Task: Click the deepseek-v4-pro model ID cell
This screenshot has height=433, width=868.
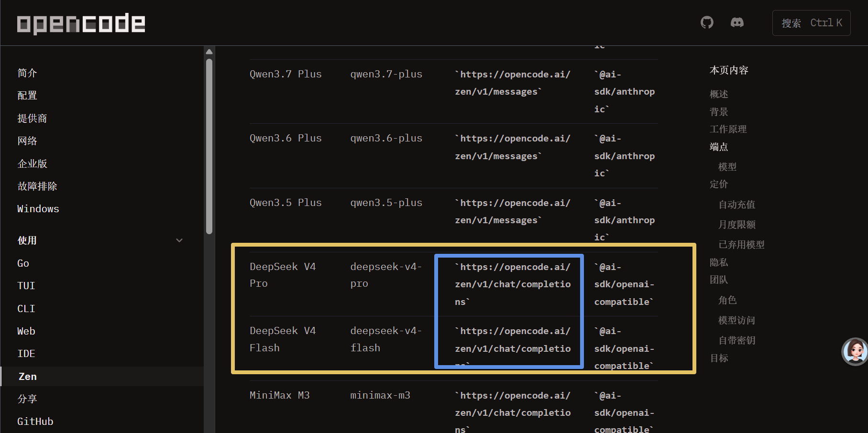Action: tap(386, 275)
